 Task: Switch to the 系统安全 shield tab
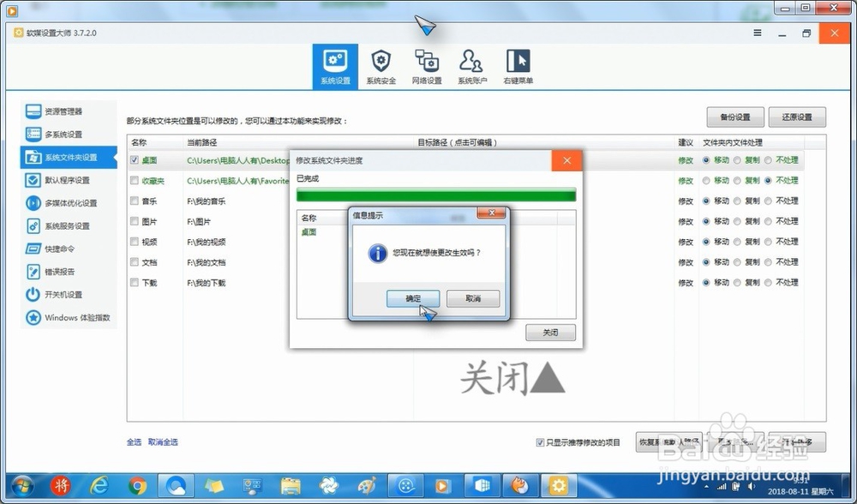(x=381, y=67)
